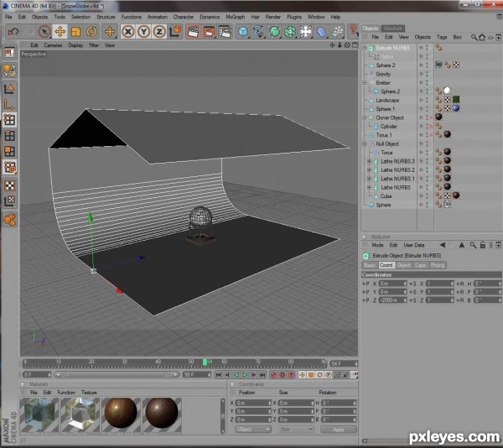The height and width of the screenshot is (448, 503).
Task: Select the Move tool
Action: [x=60, y=31]
